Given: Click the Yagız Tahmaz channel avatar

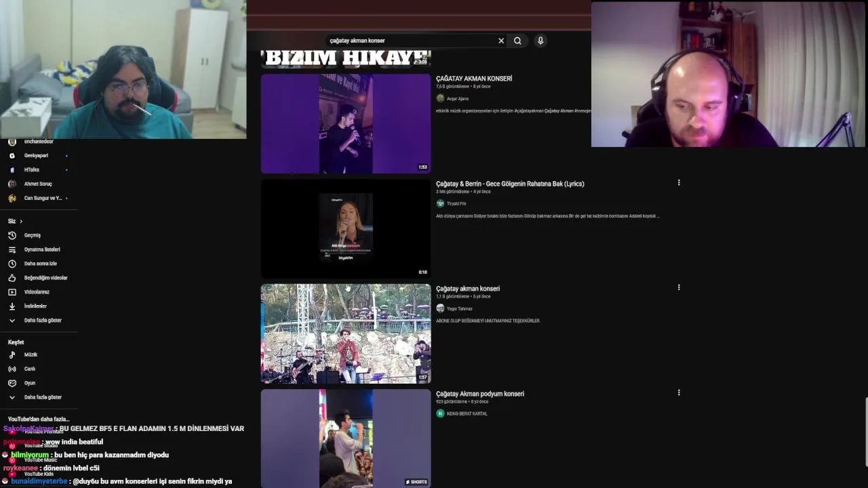Looking at the screenshot, I should point(440,308).
